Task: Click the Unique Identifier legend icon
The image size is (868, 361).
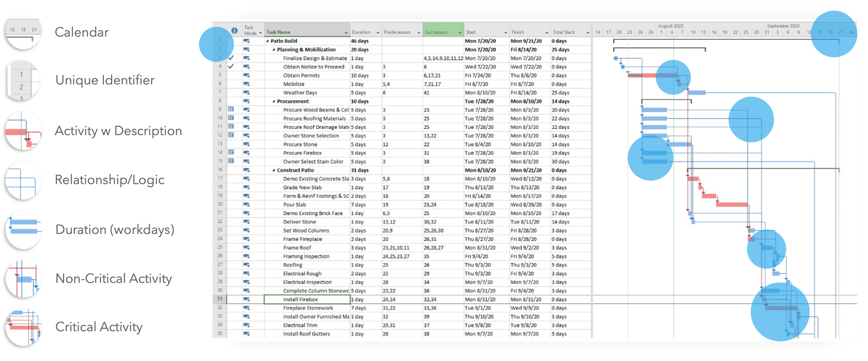Action: pos(23,80)
